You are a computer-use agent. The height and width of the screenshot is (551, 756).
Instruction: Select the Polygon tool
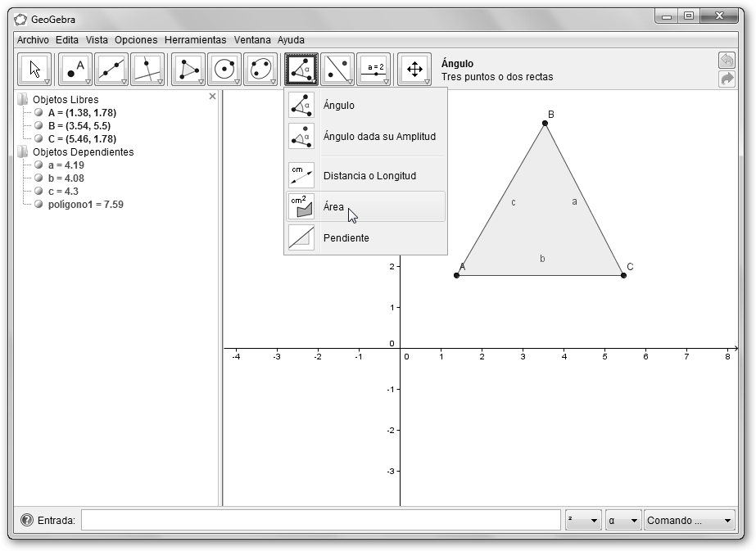coord(188,70)
